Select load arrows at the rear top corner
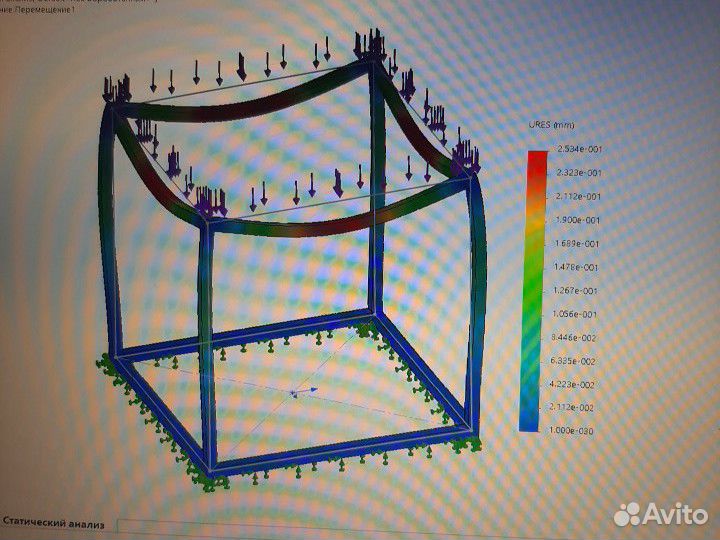 coord(368,46)
